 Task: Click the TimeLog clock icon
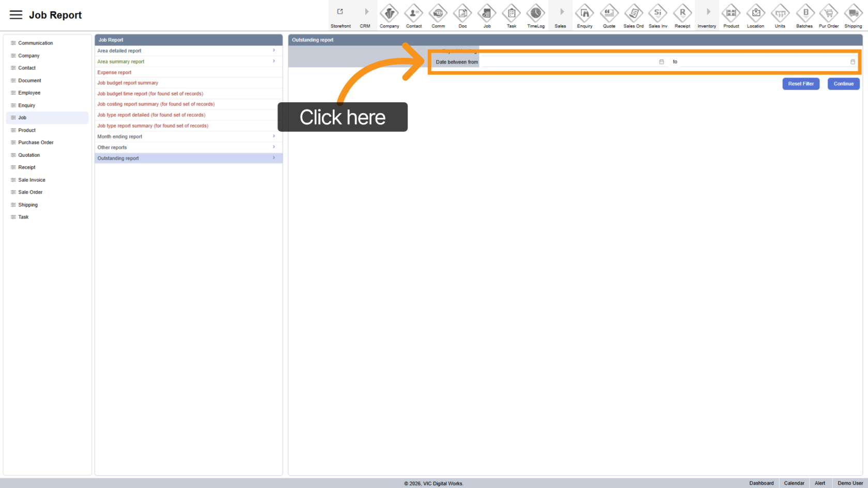[535, 13]
